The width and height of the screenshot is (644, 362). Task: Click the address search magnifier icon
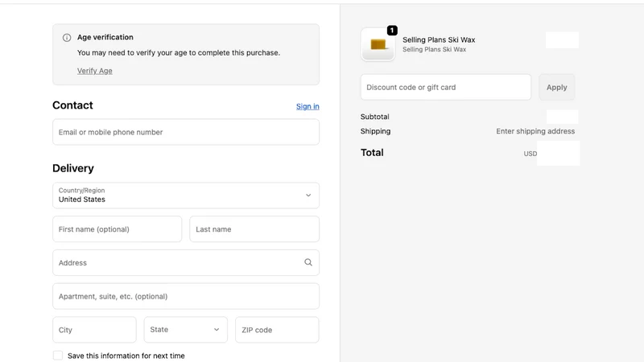[308, 262]
